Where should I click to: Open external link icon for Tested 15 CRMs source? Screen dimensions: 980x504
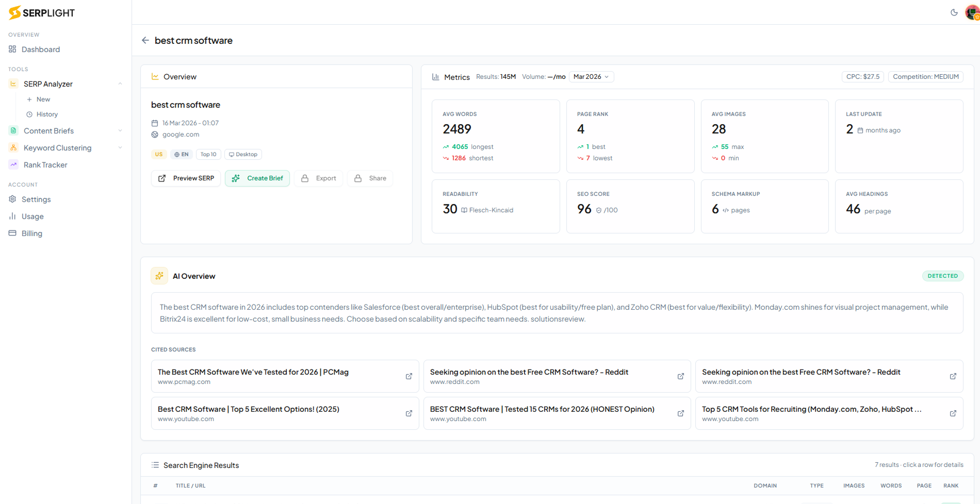tap(681, 413)
